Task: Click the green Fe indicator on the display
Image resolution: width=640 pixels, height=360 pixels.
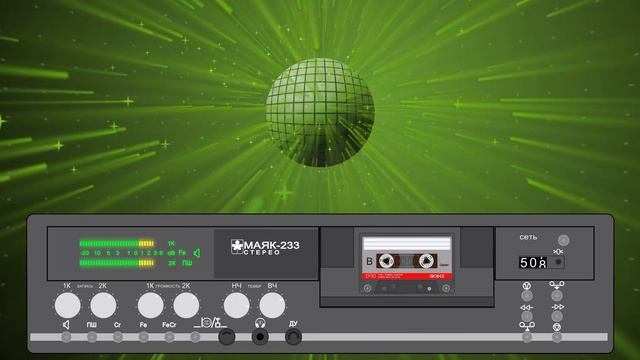Action: pyautogui.click(x=182, y=253)
